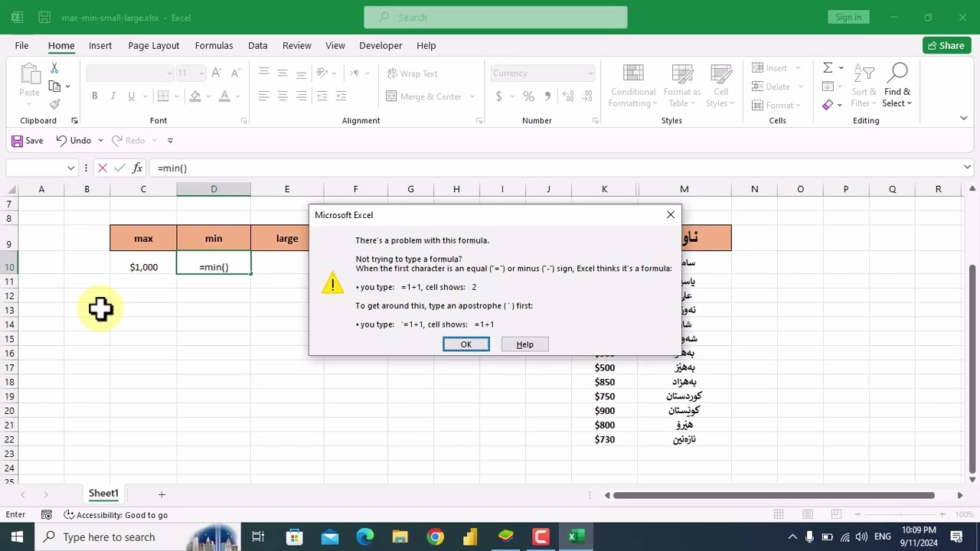This screenshot has height=551, width=980.
Task: Click the Decrease Indent icon
Action: point(322,96)
